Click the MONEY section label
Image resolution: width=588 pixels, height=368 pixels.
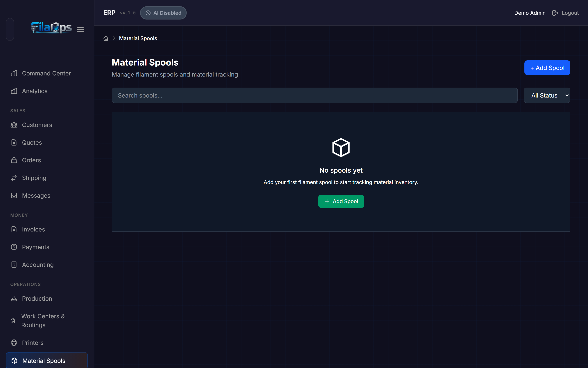click(19, 215)
